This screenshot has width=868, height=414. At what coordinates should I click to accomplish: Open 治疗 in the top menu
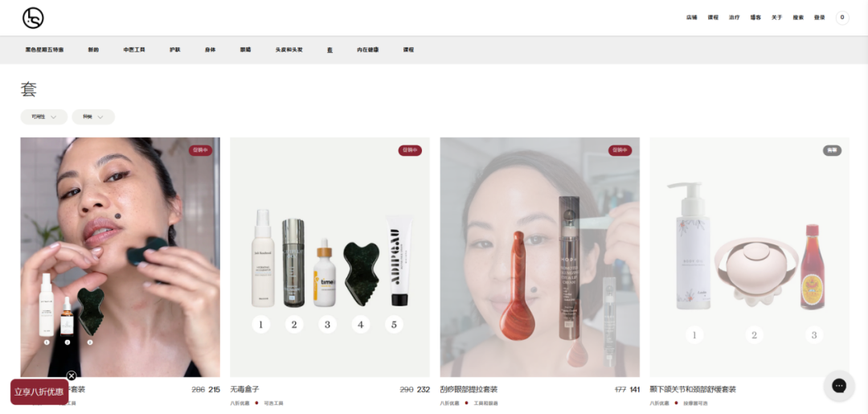click(734, 18)
